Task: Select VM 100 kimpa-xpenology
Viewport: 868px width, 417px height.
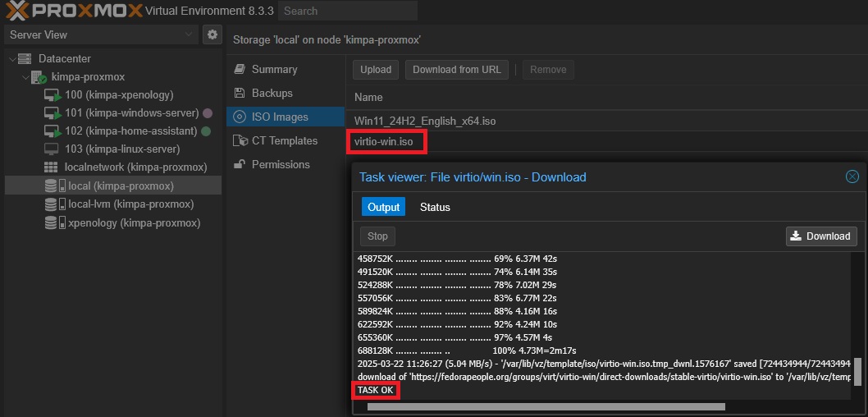Action: 118,94
